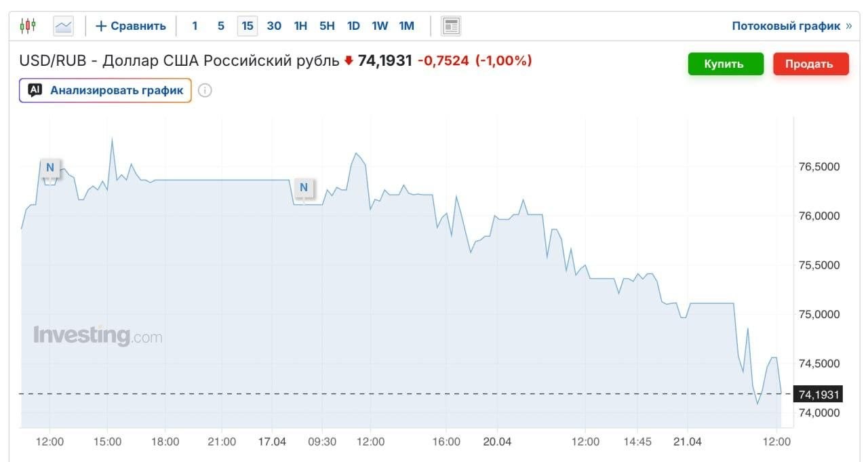Screen dimensions: 868x462
Task: Open the N news marker near 09:30
Action: point(304,187)
